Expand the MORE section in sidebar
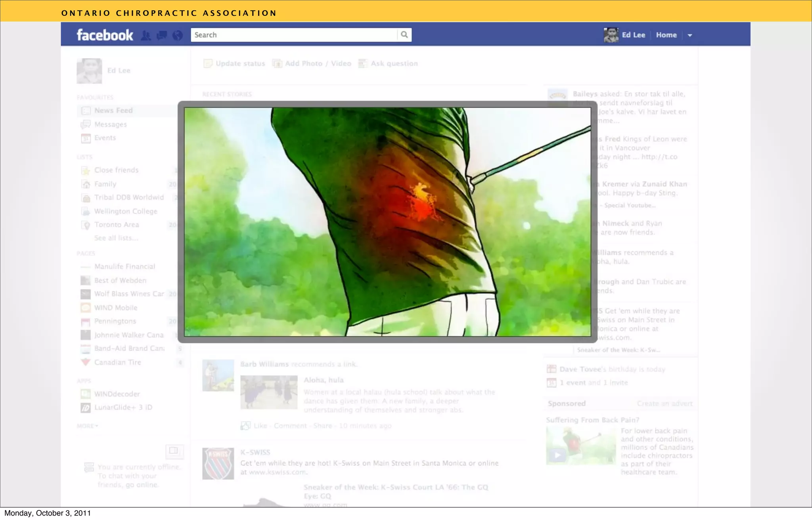This screenshot has width=812, height=520. [x=87, y=426]
